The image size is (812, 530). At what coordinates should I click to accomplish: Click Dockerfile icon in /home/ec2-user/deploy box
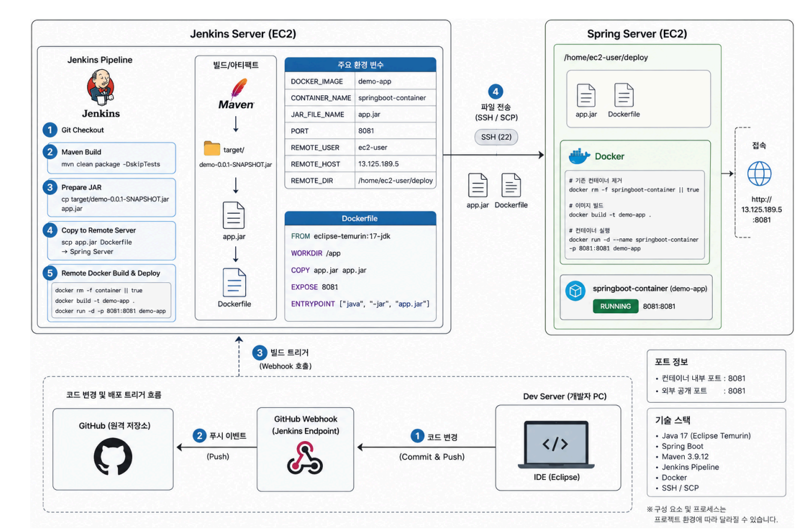624,95
